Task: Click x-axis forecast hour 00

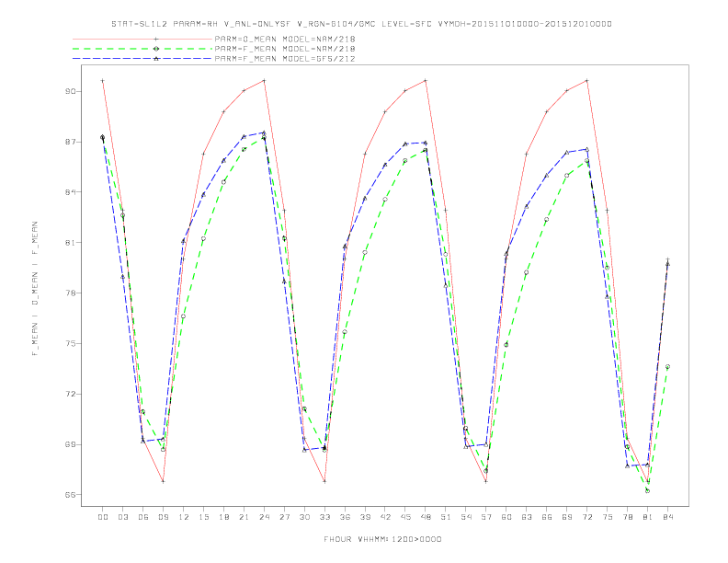Action: click(x=103, y=517)
